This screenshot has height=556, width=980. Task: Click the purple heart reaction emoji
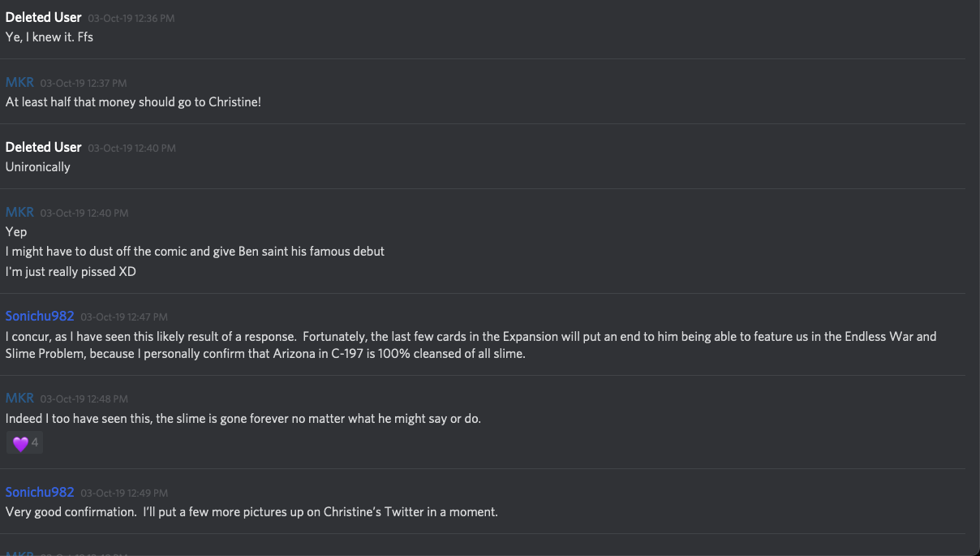point(20,443)
